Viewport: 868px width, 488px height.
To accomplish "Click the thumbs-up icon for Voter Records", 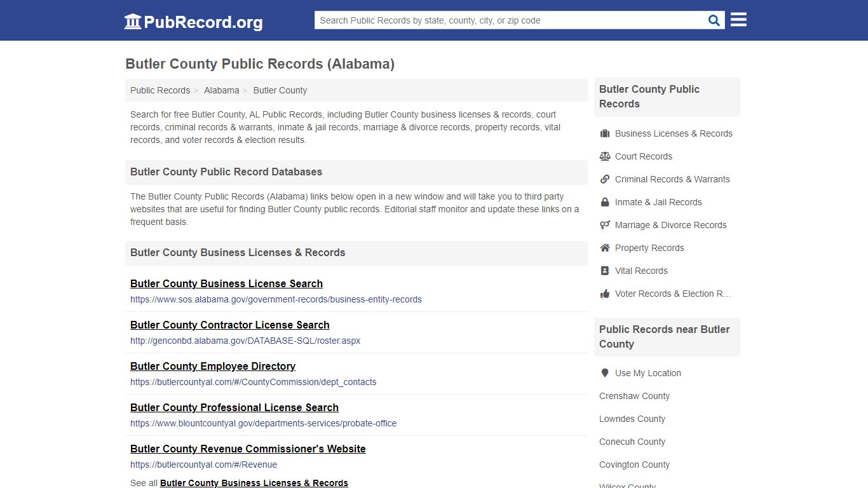I will pos(605,294).
